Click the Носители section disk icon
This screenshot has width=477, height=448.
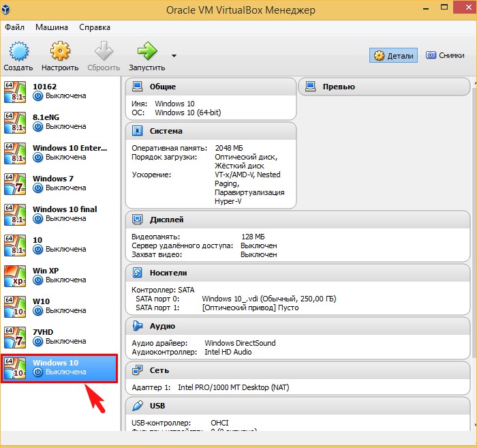tap(137, 272)
